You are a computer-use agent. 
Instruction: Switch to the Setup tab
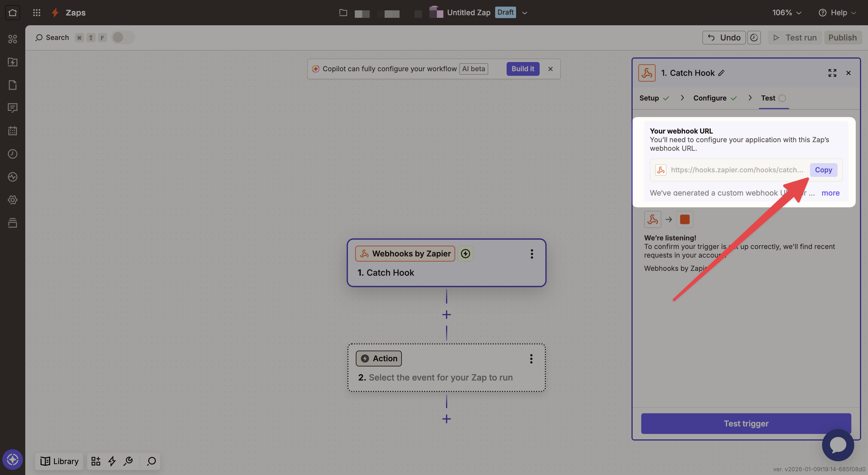[649, 98]
